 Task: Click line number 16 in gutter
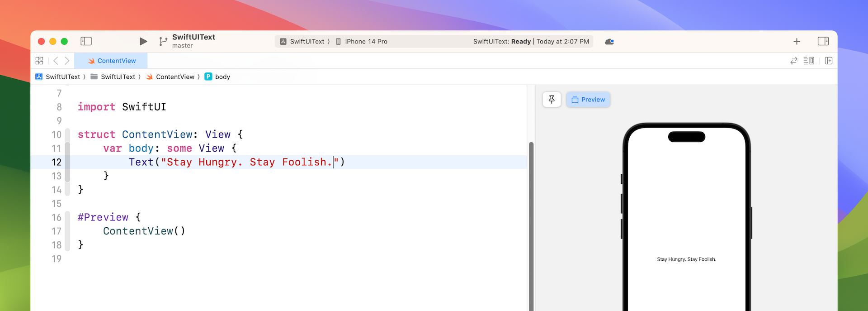pyautogui.click(x=57, y=217)
